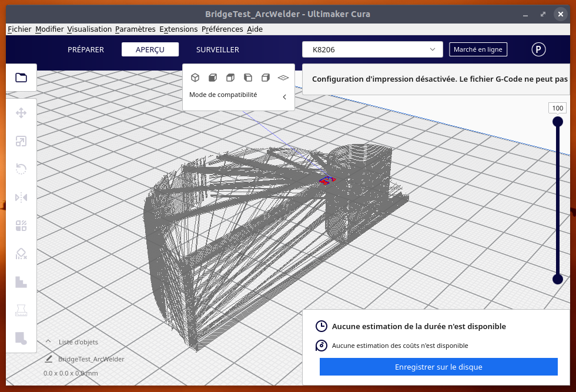Click the layer number 100 field
Viewport: 576px width, 392px height.
click(x=558, y=108)
